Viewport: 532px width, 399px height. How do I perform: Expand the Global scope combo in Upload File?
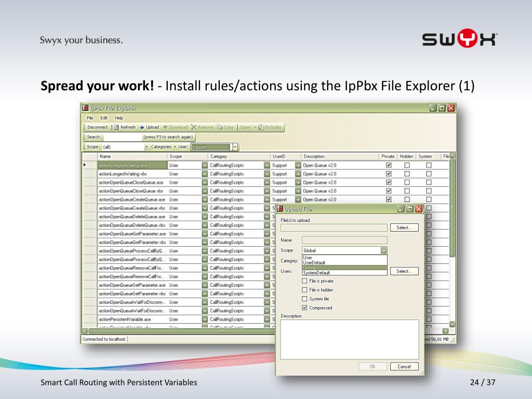pyautogui.click(x=384, y=250)
